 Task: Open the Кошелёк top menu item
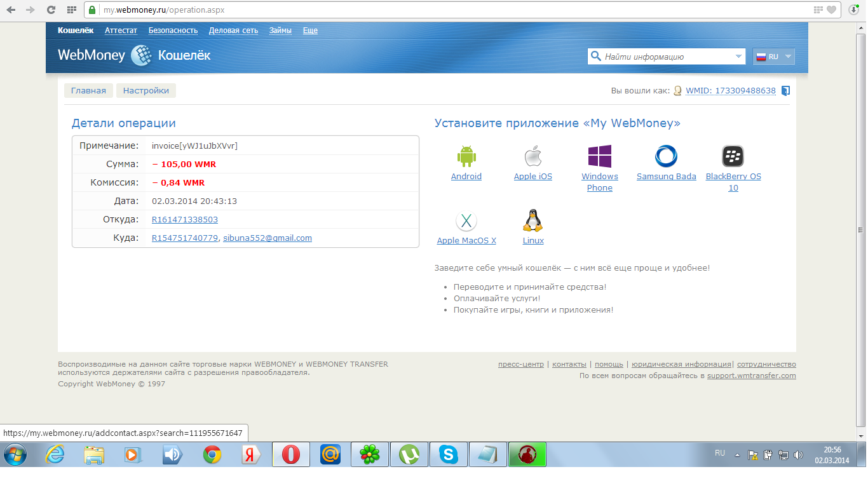coord(76,30)
